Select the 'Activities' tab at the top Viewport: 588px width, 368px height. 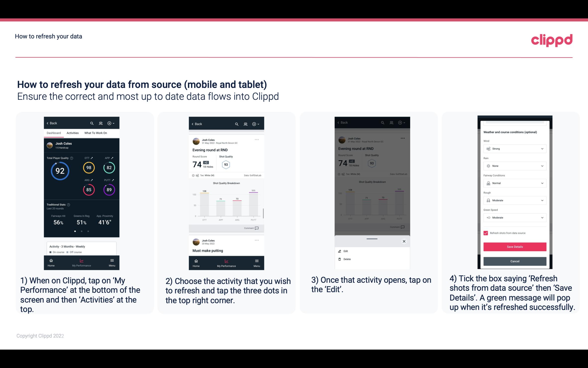72,133
